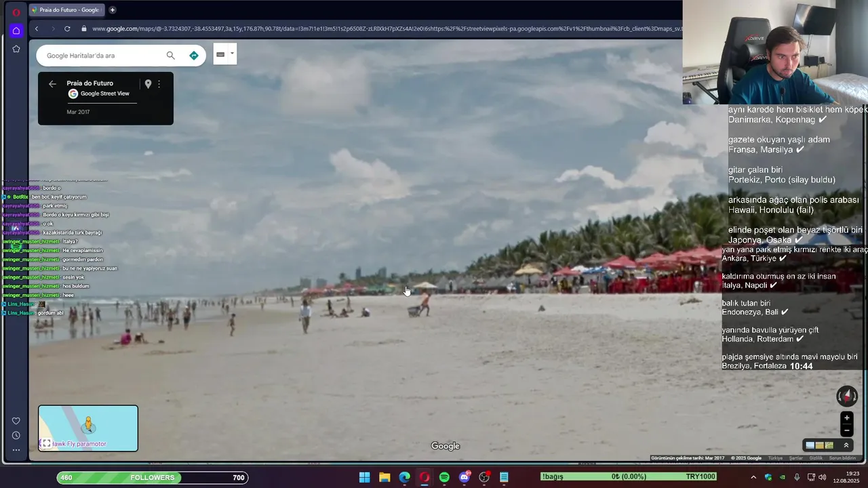Open the Windows Start menu
The image size is (868, 488).
pos(365,477)
